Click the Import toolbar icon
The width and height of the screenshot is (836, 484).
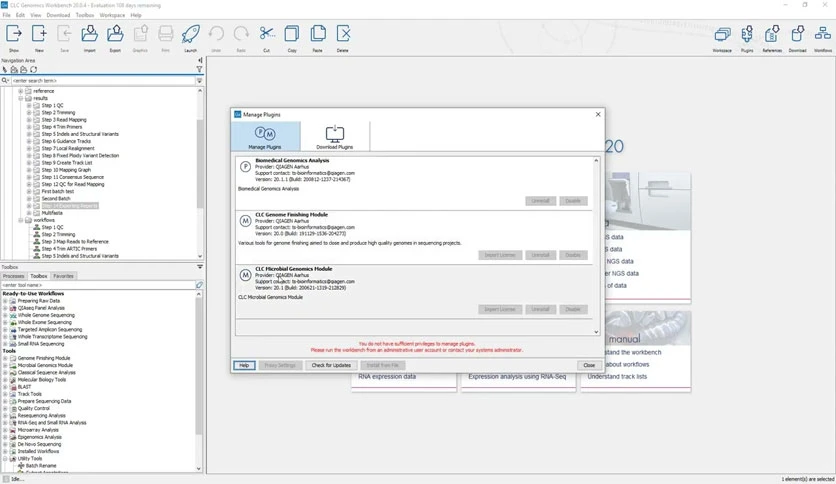click(89, 34)
